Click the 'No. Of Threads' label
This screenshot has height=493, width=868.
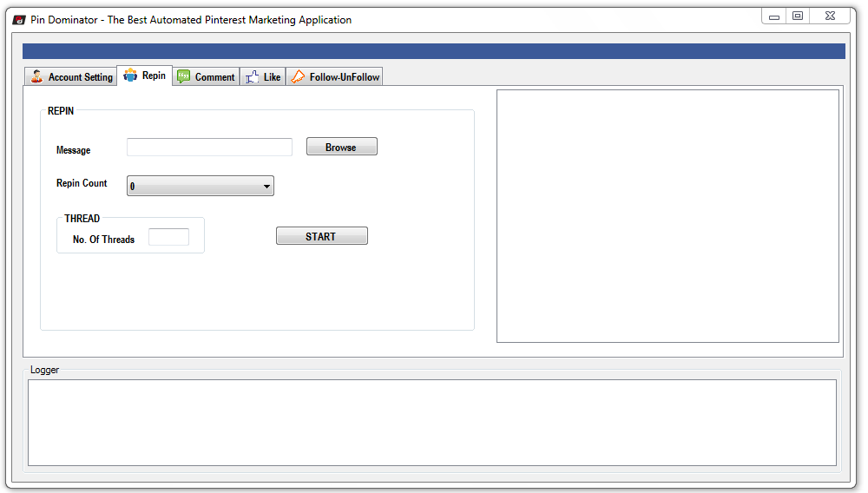coord(103,240)
